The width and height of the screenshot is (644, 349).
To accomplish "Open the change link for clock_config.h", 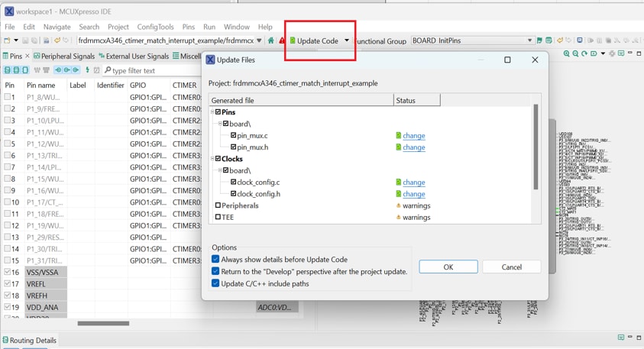I will [x=413, y=194].
